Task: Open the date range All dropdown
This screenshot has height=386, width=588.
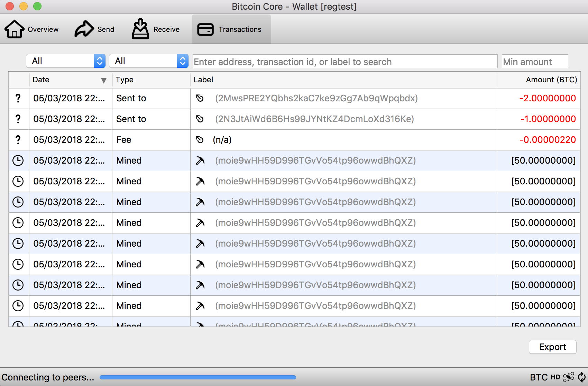Action: pos(66,61)
